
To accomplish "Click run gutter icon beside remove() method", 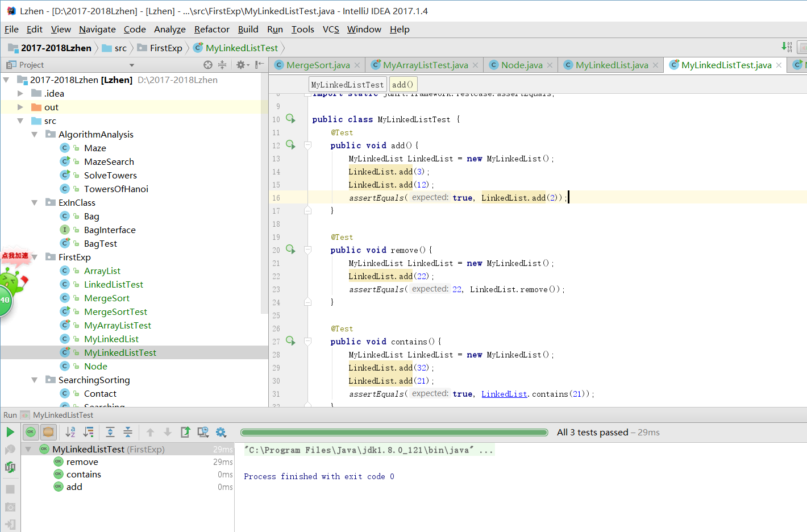I will click(x=290, y=250).
